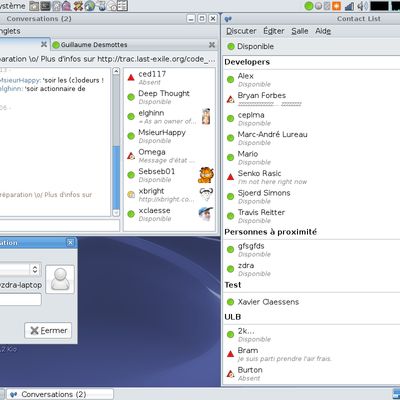The height and width of the screenshot is (400, 400).
Task: Open the Discuter menu
Action: [241, 31]
